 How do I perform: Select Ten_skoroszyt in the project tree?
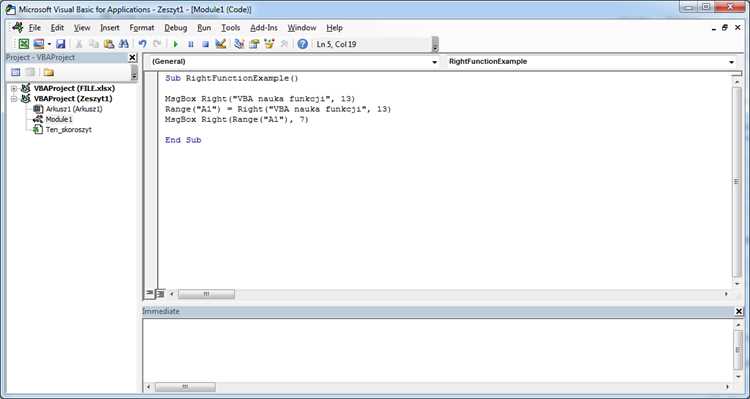pyautogui.click(x=68, y=130)
